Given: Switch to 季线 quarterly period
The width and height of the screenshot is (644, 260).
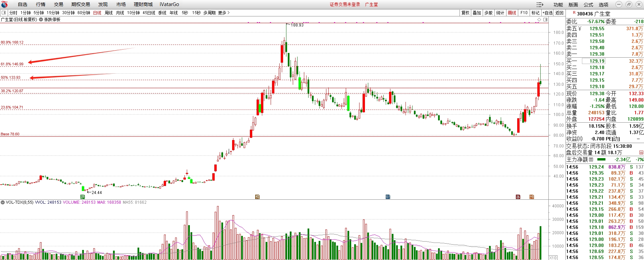Looking at the screenshot, I should point(162,13).
